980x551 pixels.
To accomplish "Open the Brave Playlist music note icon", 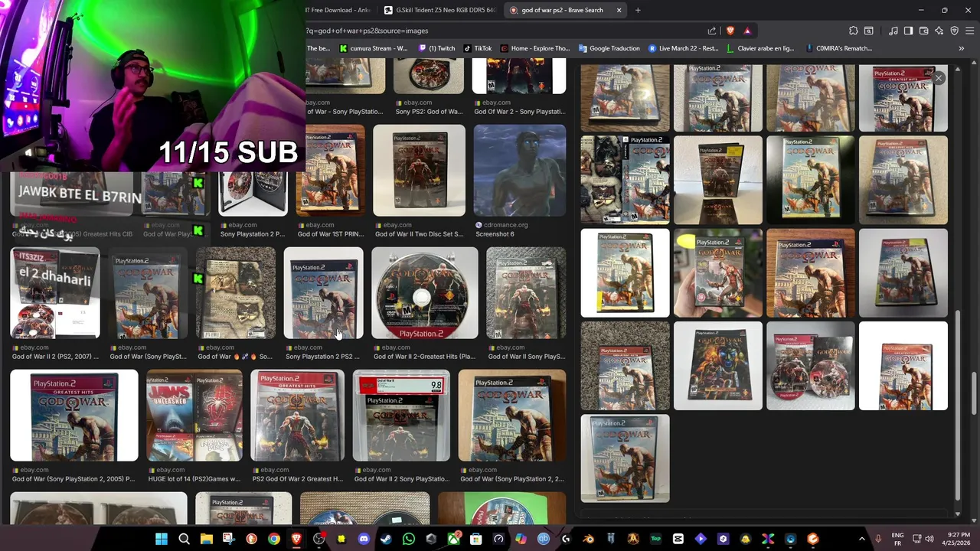I will [x=893, y=31].
